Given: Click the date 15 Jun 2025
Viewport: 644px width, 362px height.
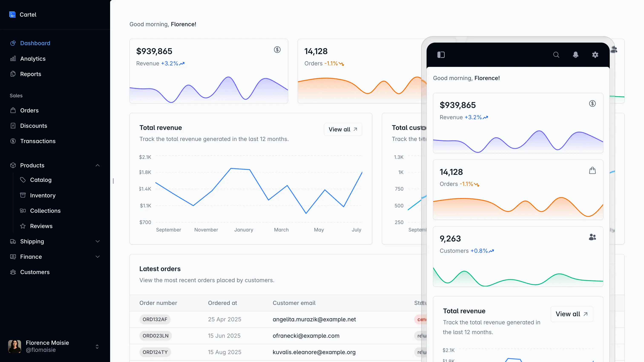Looking at the screenshot, I should coord(224,336).
